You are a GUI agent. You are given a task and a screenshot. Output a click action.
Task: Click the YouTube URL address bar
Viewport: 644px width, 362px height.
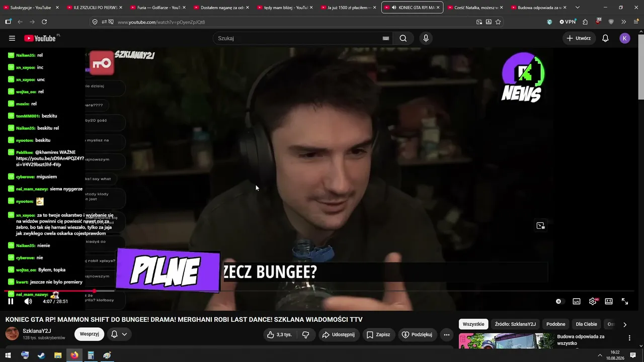click(294, 22)
